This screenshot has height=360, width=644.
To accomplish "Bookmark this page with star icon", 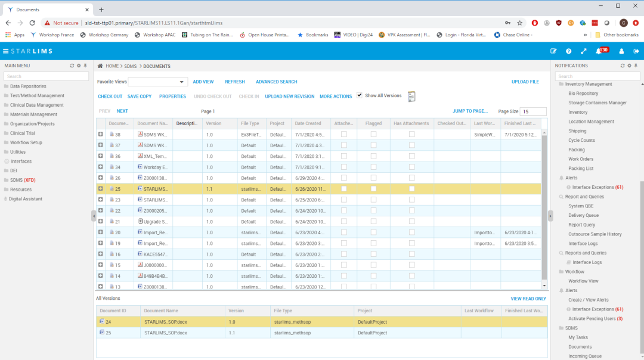I will tap(520, 23).
